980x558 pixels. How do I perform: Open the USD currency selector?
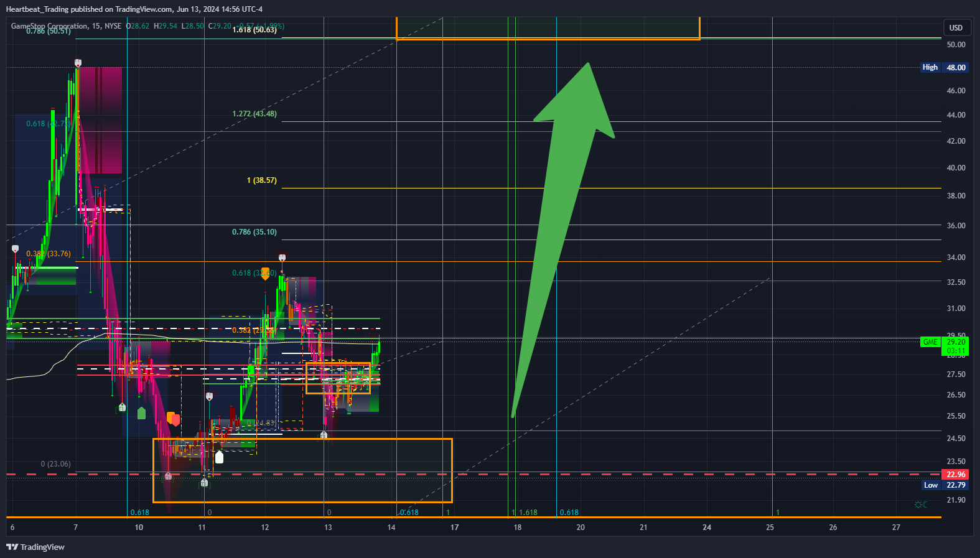[956, 27]
